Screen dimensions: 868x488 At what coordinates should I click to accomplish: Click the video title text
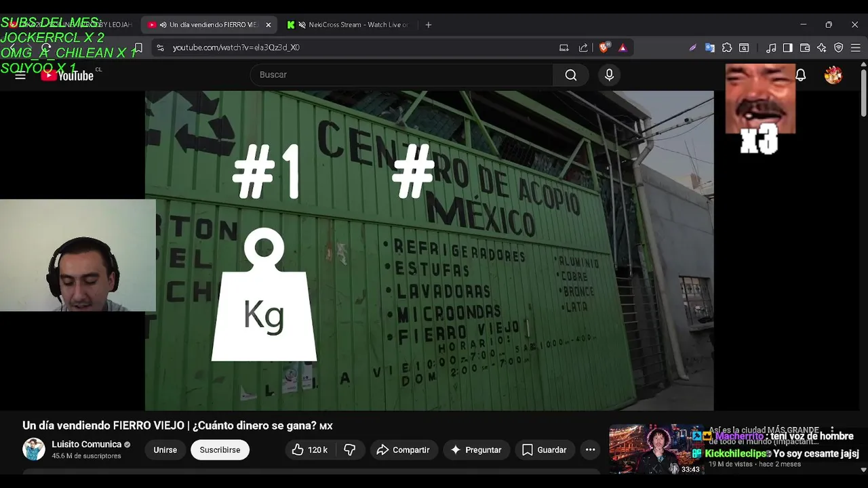[178, 426]
